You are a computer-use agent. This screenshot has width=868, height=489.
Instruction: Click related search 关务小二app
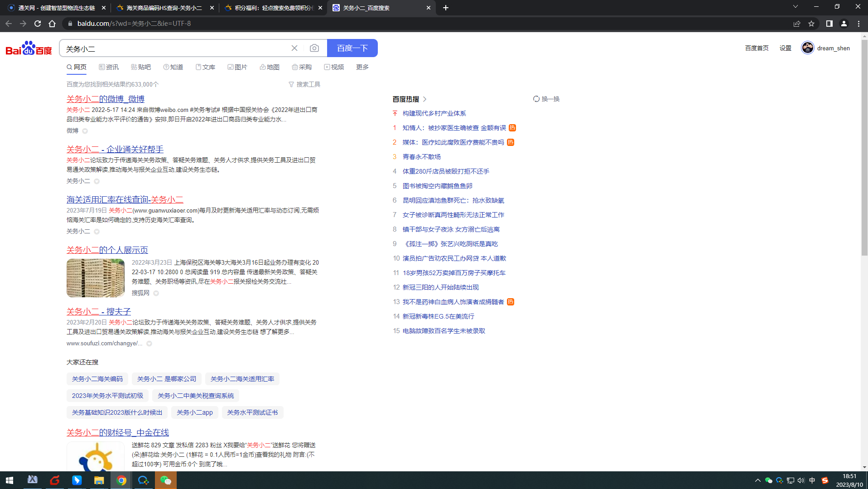[x=195, y=412]
